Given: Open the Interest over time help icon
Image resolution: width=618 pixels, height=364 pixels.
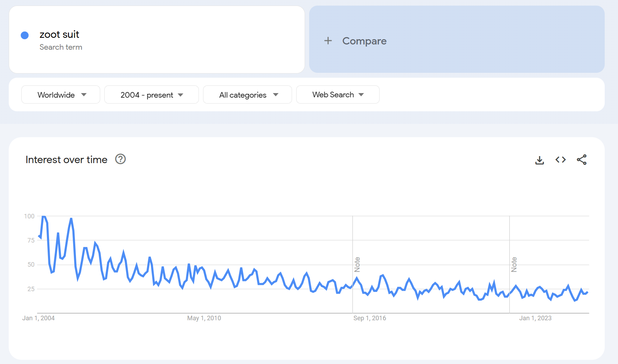Looking at the screenshot, I should tap(120, 159).
